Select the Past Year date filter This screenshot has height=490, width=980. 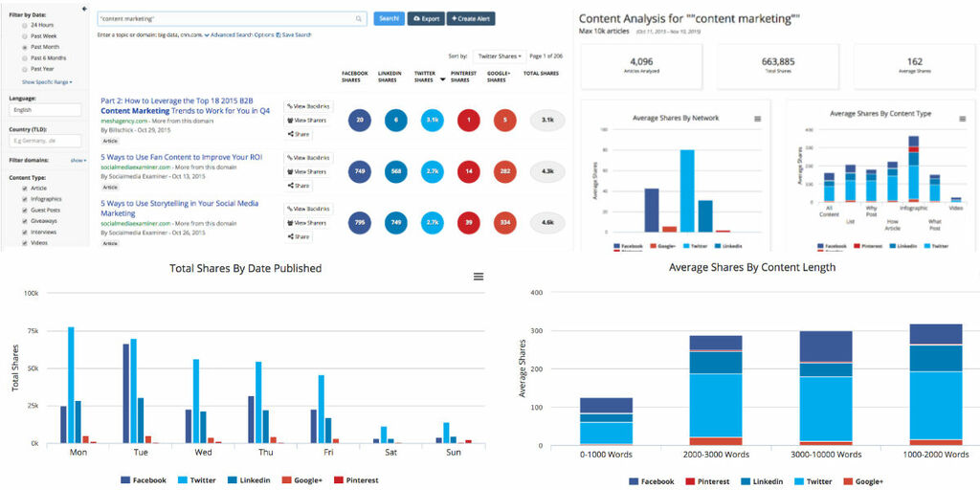pos(24,69)
